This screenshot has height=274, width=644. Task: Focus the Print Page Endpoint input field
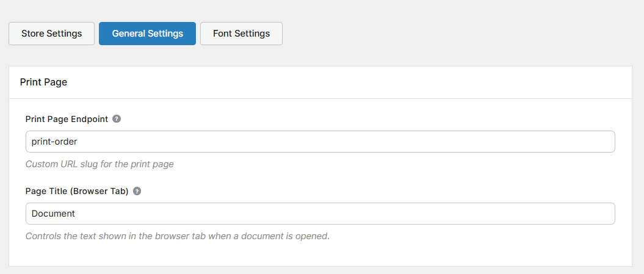pos(320,142)
